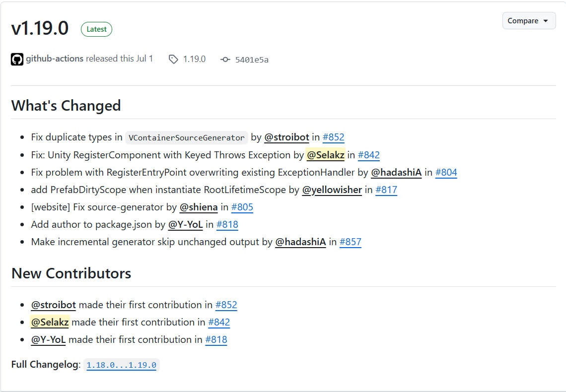Open commit 5401e5a

tap(252, 60)
